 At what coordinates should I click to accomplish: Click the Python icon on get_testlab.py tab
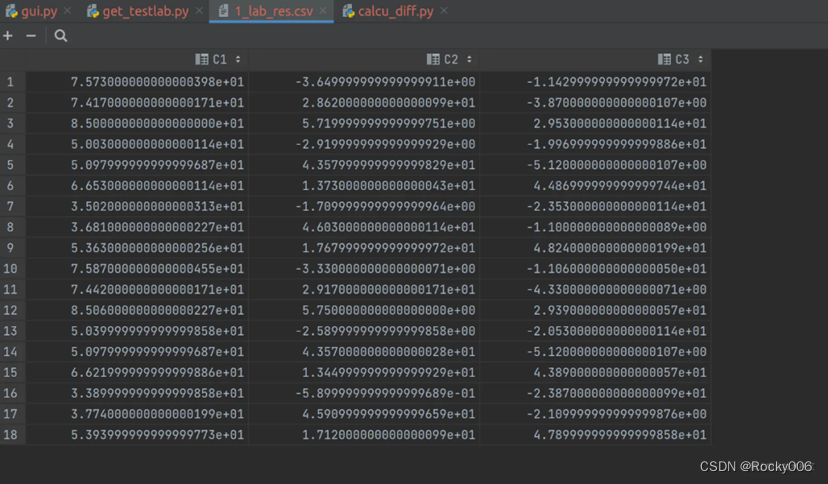click(x=93, y=11)
